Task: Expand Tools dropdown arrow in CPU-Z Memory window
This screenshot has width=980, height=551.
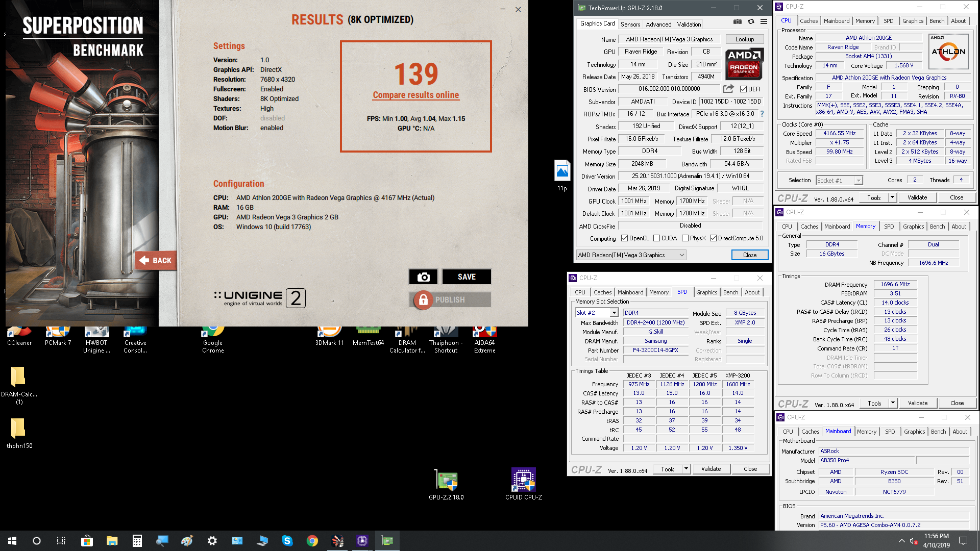Action: pos(893,403)
